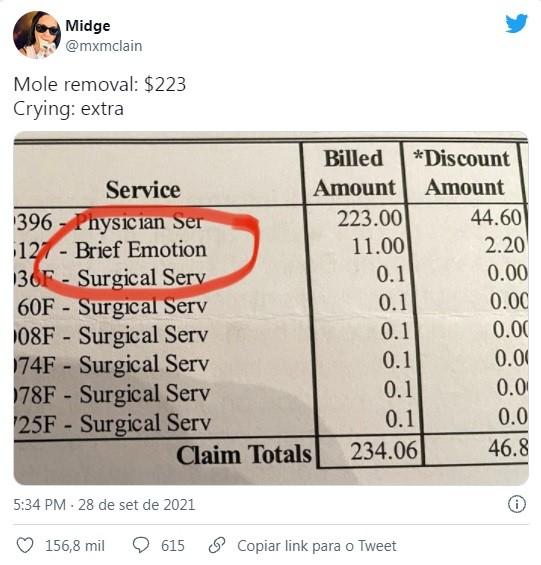This screenshot has width=541, height=565.
Task: Click the 'Crying: extra' text line
Action: (68, 109)
